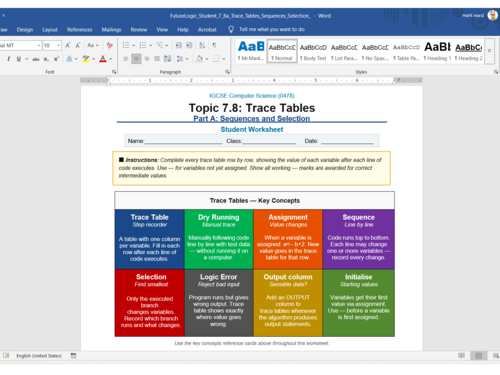Create a bulleted list

pos(126,45)
